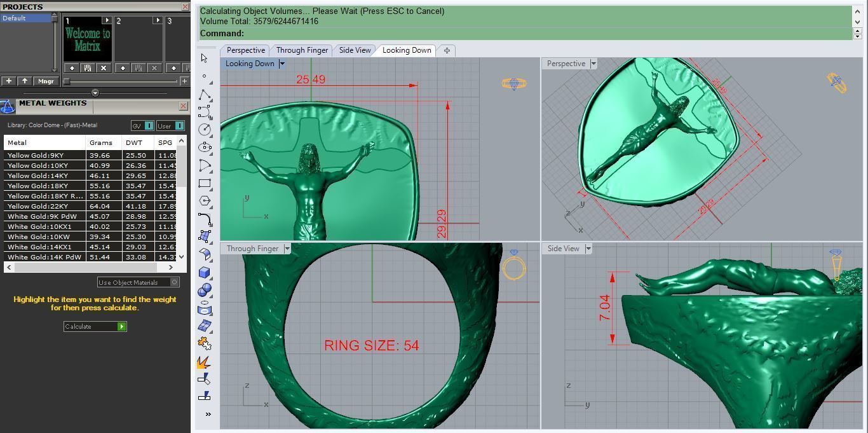Screen dimensions: 868x433
Task: Expand more tools with double chevron
Action: [208, 414]
